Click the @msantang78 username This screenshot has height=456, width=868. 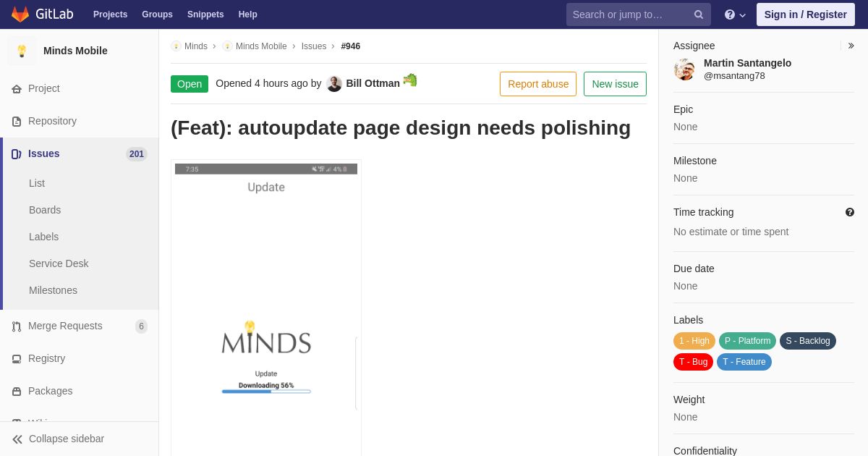(734, 76)
